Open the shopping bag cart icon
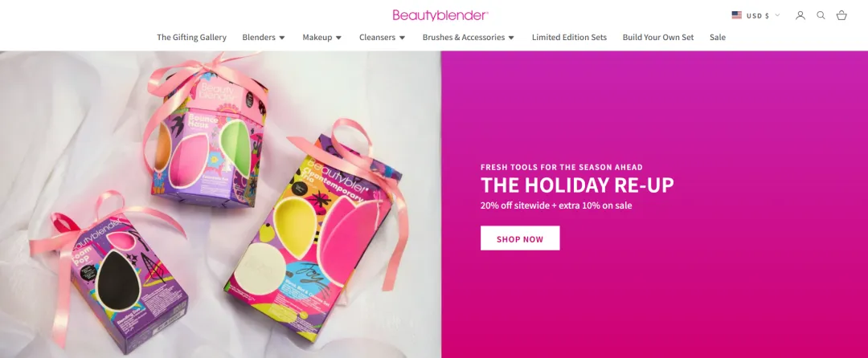Viewport: 868px width, 358px height. [x=841, y=15]
